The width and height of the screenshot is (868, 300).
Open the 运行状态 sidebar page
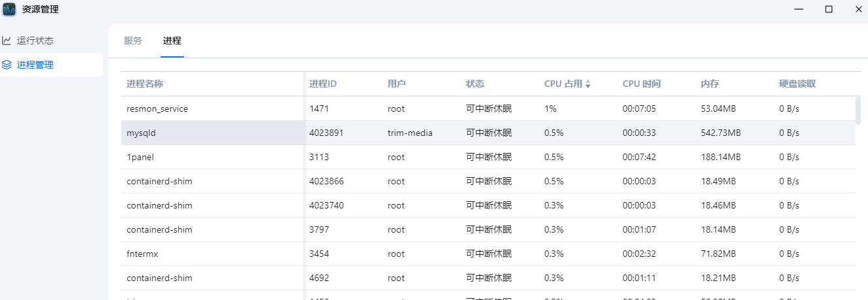pos(35,41)
